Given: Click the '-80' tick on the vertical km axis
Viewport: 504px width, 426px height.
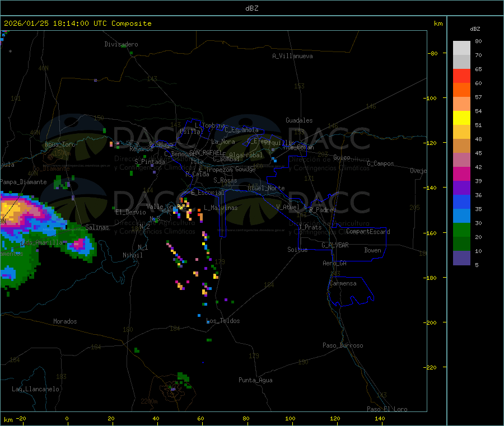Looking at the screenshot, I should 433,53.
